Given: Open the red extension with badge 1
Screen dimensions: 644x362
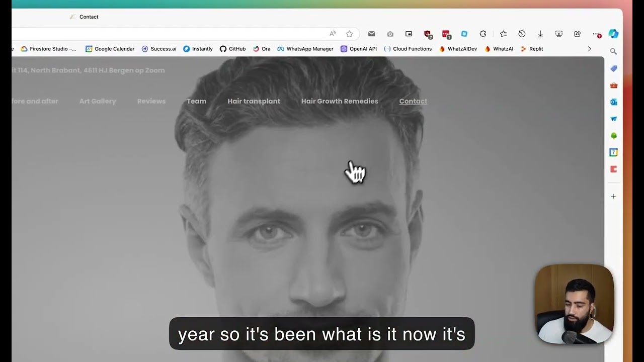Looking at the screenshot, I should click(446, 34).
